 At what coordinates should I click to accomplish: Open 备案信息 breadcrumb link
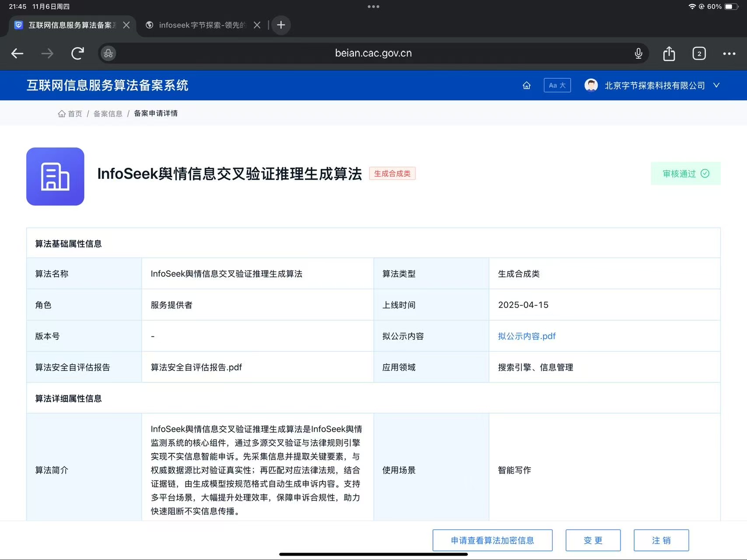pyautogui.click(x=108, y=114)
